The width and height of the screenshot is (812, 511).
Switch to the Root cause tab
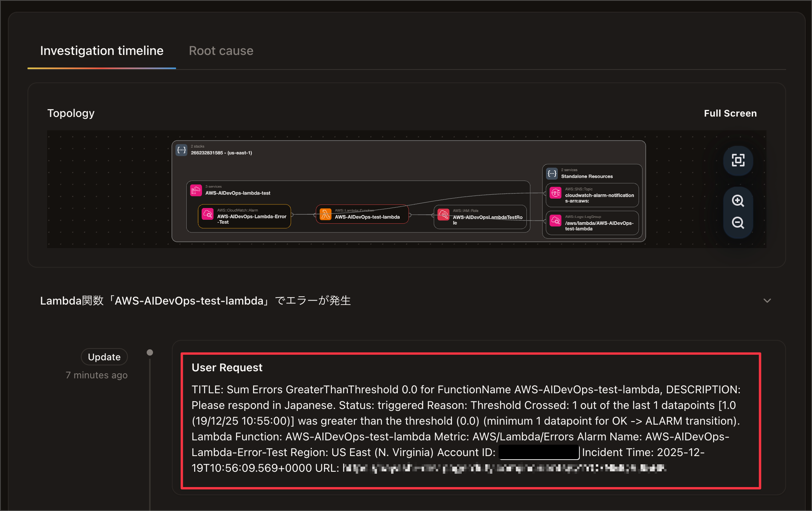(221, 50)
